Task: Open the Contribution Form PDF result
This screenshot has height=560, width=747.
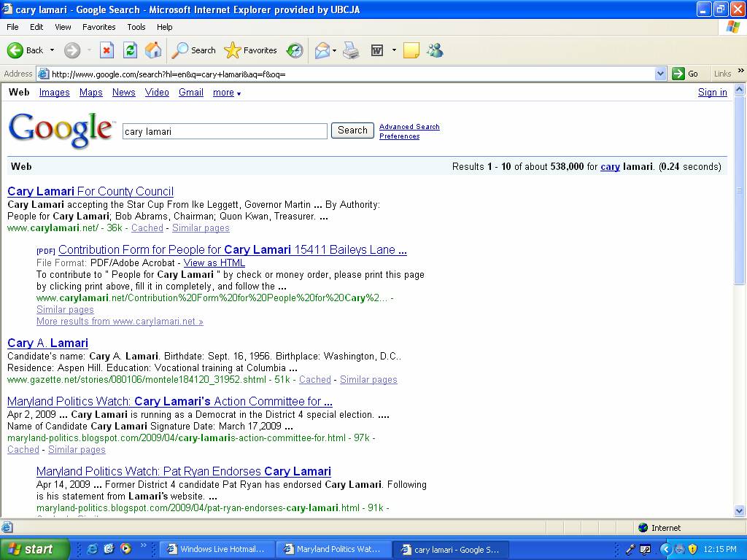Action: point(233,250)
